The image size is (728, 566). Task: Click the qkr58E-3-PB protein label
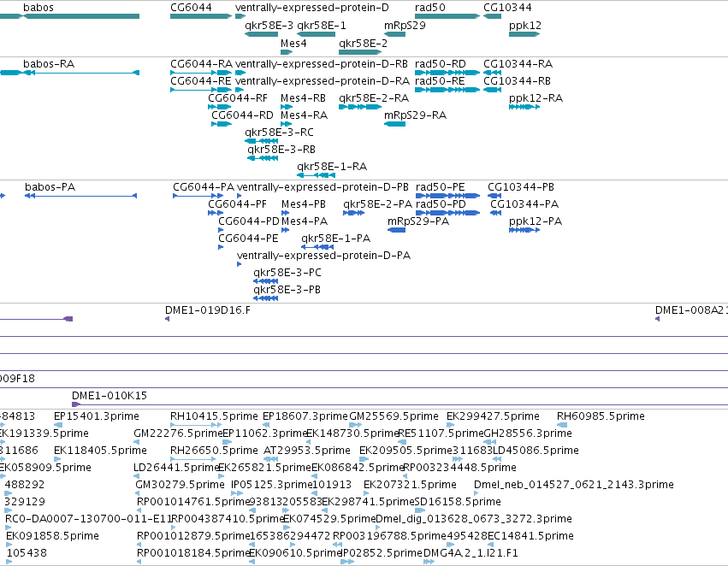tap(287, 290)
